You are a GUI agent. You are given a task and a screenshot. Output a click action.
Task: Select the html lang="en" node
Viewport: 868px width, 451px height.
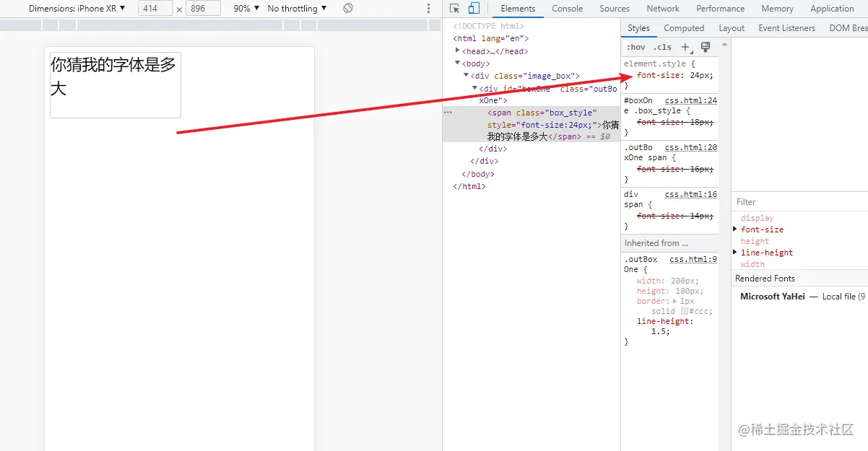pyautogui.click(x=491, y=38)
